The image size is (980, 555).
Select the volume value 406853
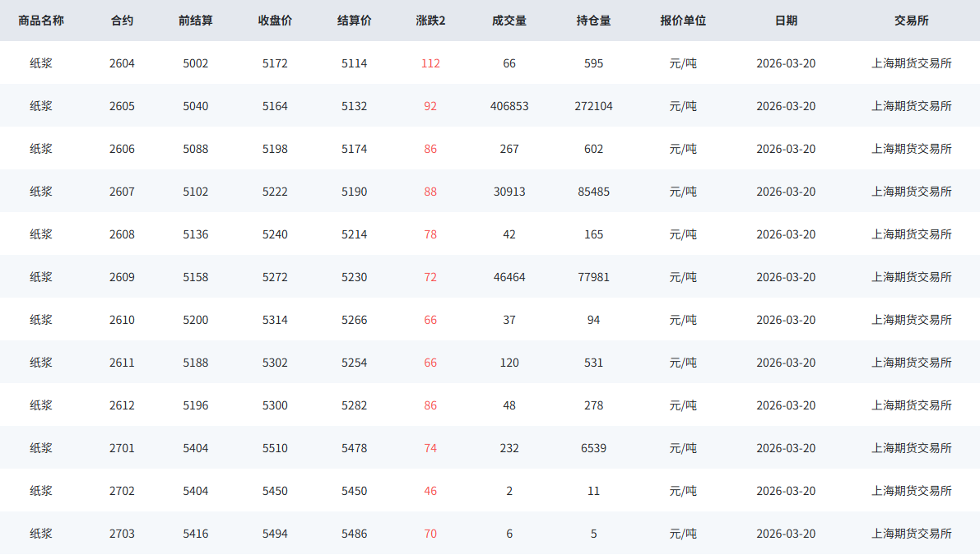coord(509,106)
